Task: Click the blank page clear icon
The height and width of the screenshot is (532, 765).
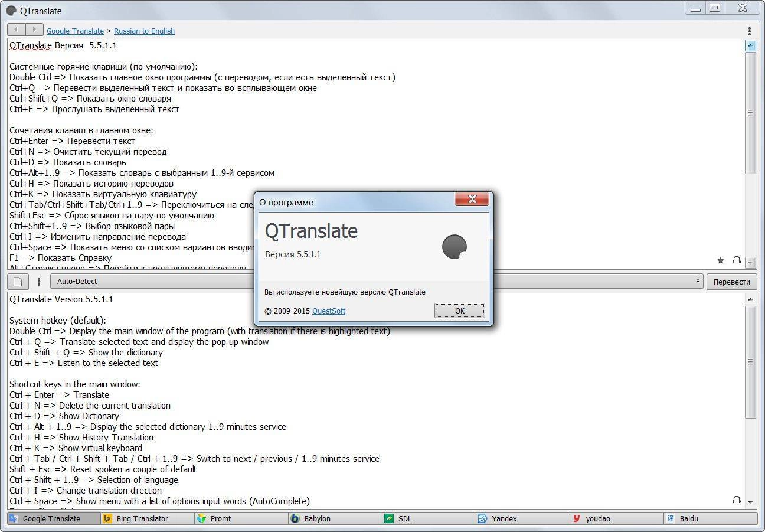Action: (x=18, y=282)
